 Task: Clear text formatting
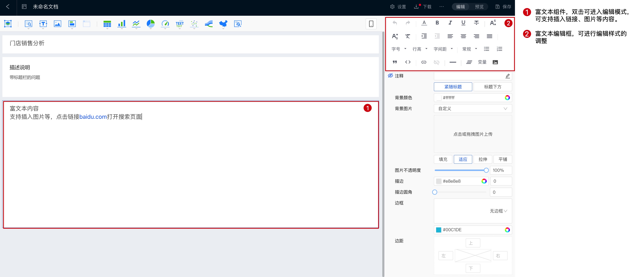tap(408, 36)
